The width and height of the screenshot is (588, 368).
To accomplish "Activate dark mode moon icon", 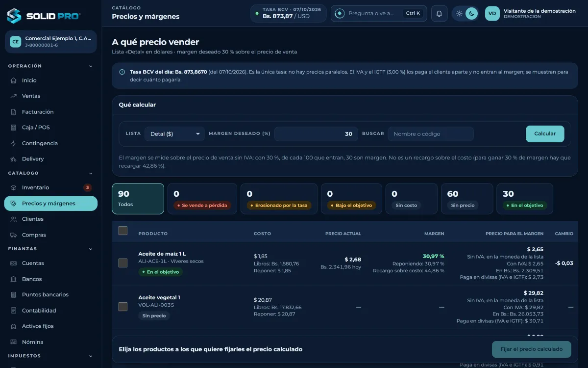I will tap(471, 14).
